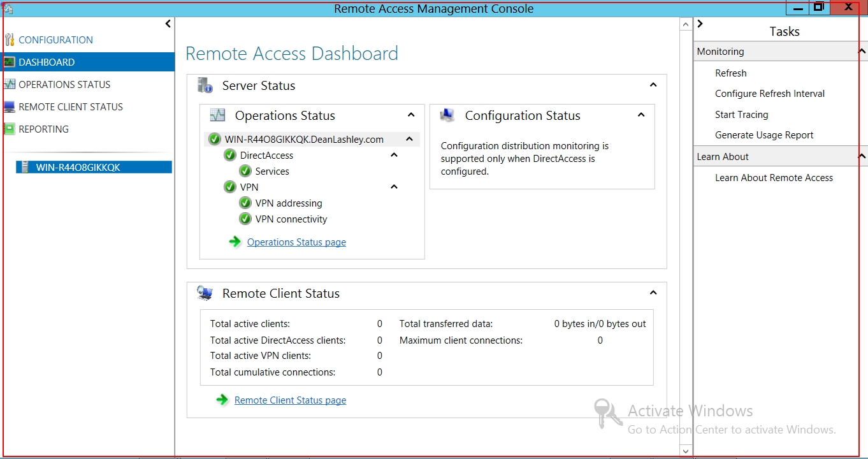Open Remote Client Status in the sidebar
Image resolution: width=868 pixels, height=459 pixels.
pyautogui.click(x=71, y=106)
